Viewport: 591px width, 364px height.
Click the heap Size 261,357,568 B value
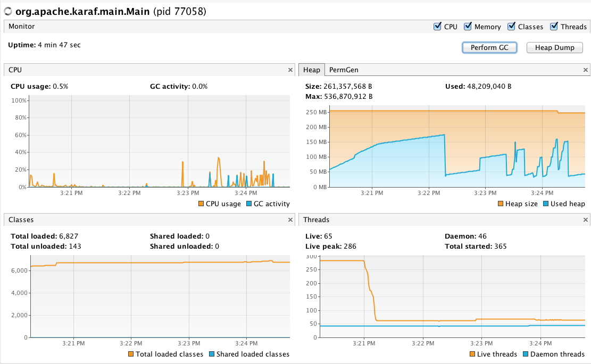coord(347,86)
